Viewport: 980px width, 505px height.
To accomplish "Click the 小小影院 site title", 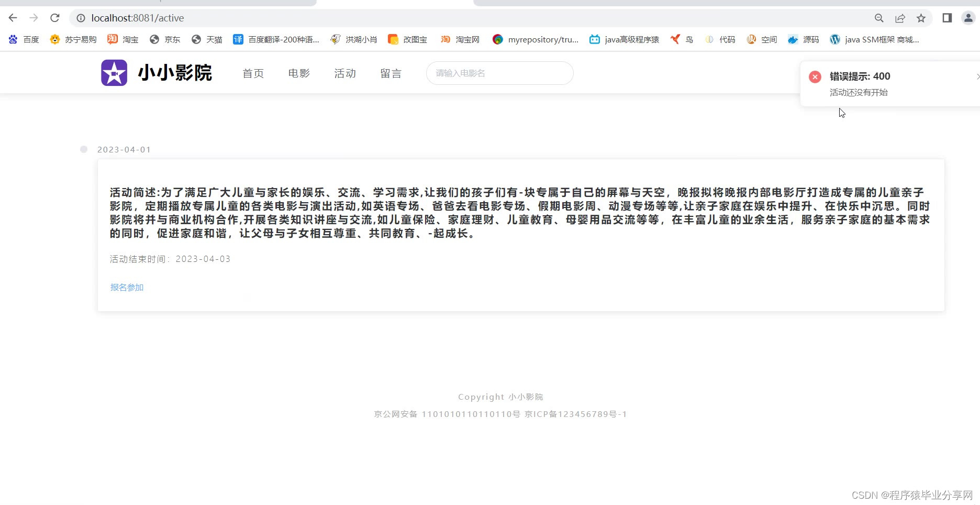I will click(x=175, y=73).
